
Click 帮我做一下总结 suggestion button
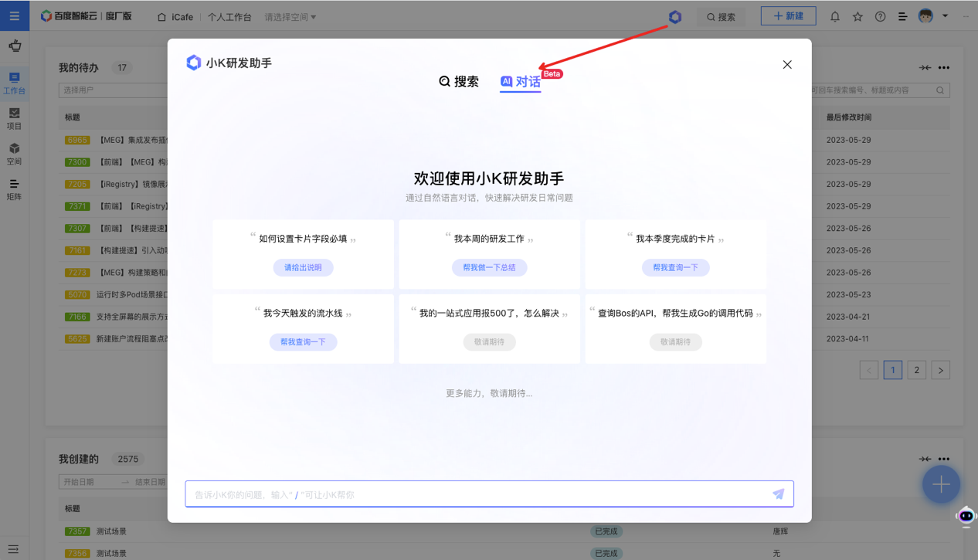click(x=488, y=267)
